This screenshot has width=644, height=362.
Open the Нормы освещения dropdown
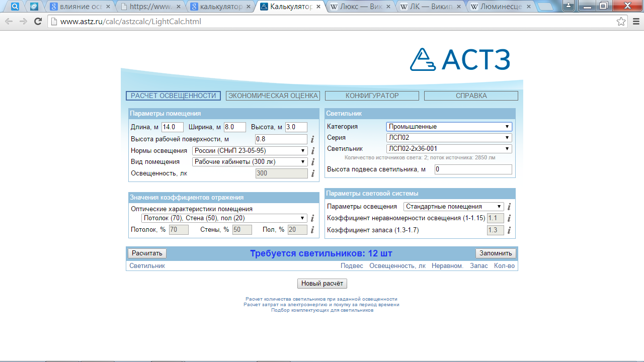250,151
